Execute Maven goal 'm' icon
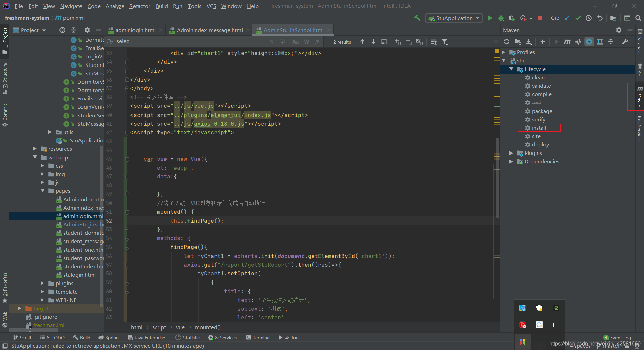Screen dimensions: 644x350 click(x=567, y=42)
